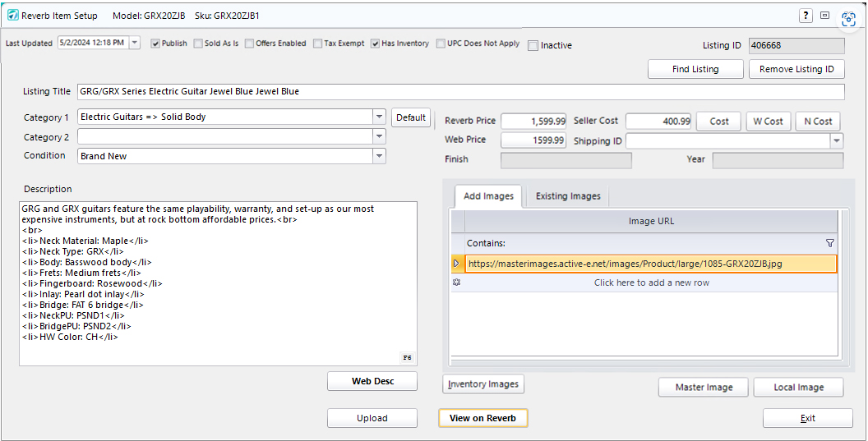Check the UPC Does Not Apply box

(x=441, y=44)
